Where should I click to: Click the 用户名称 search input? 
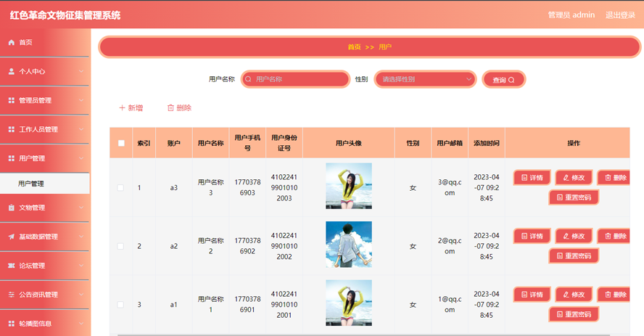tap(295, 79)
